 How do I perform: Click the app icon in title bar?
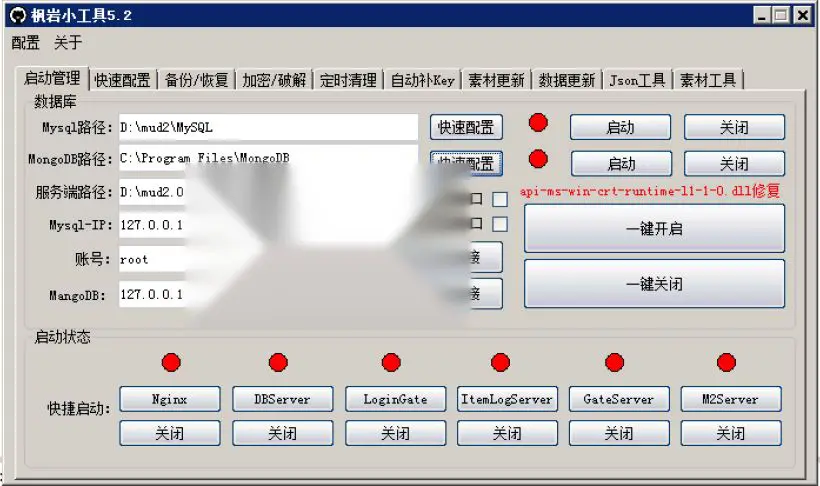point(18,15)
